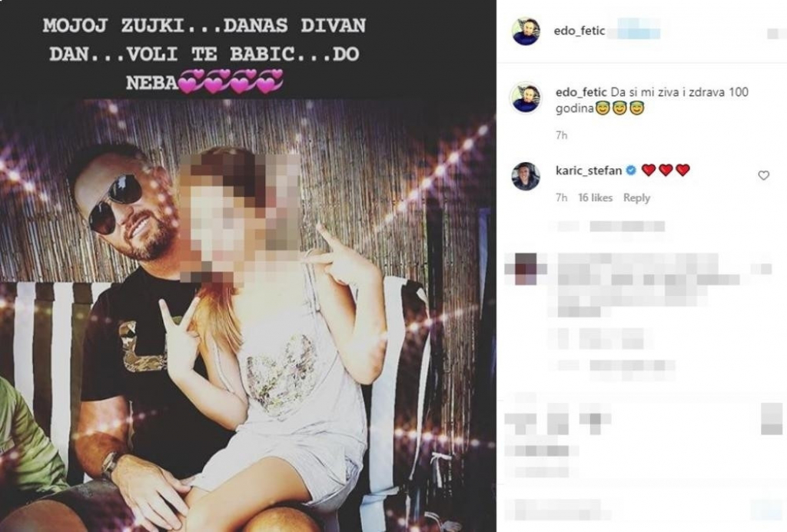Screen dimensions: 787x532
Task: Click the blurred Follow button next to edo_fetic
Action: click(x=638, y=31)
